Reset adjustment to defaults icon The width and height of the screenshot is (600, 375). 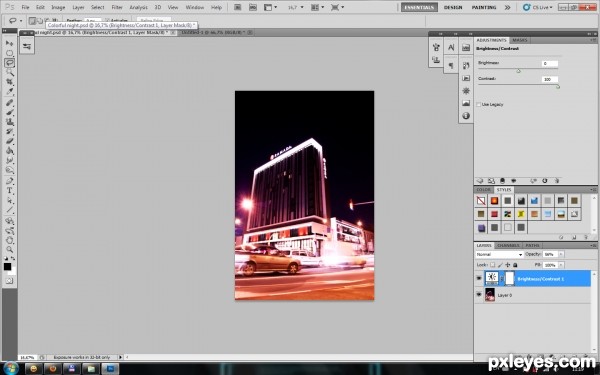(x=545, y=181)
